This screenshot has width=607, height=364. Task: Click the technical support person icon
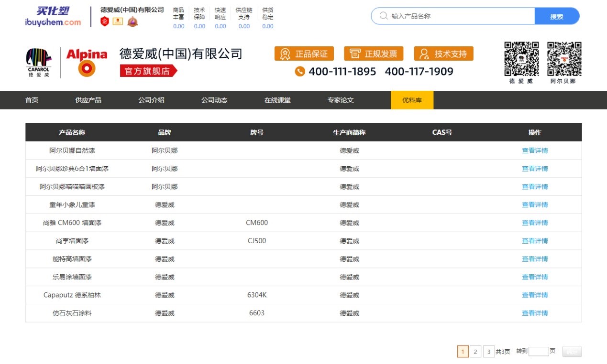424,54
